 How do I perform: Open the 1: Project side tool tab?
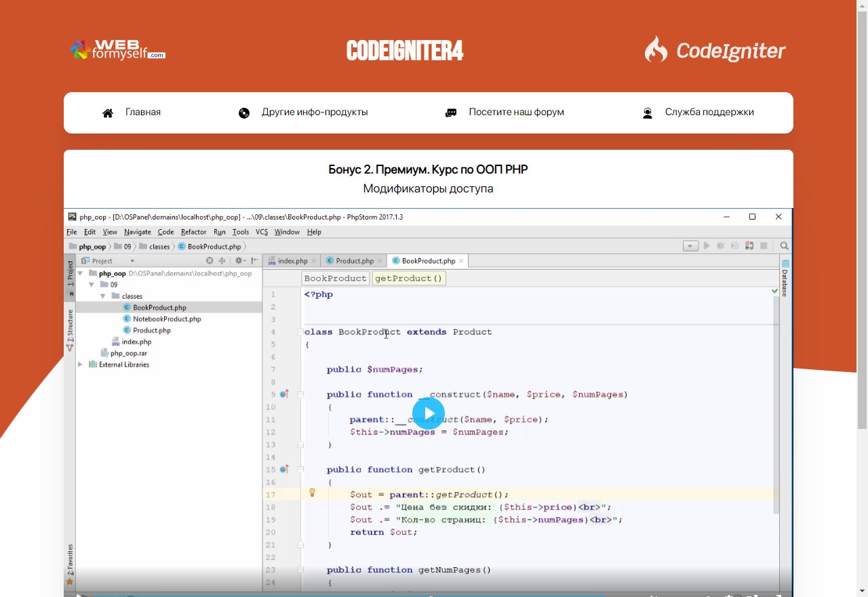point(70,276)
